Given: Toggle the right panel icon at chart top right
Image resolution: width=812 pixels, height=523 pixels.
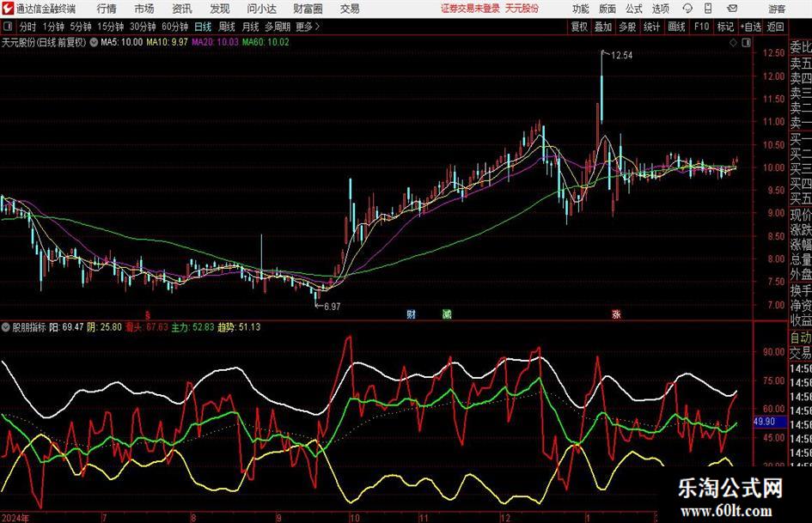Looking at the screenshot, I should 746,43.
